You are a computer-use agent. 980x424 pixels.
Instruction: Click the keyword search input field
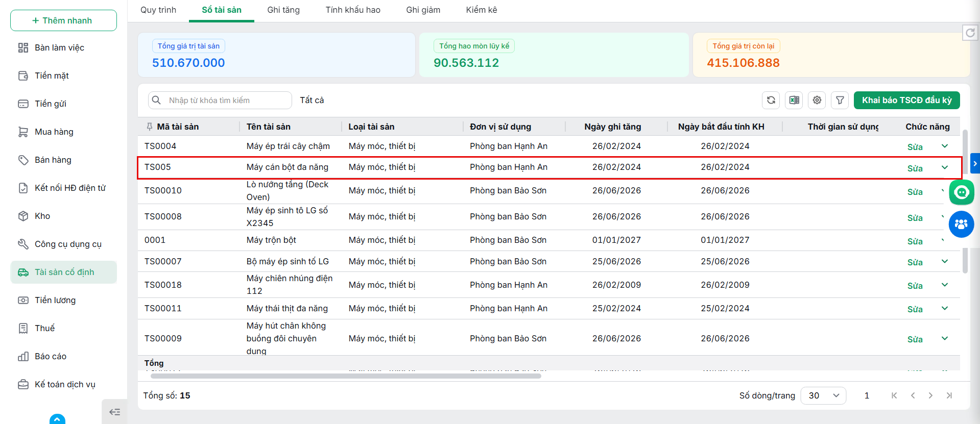(x=220, y=100)
